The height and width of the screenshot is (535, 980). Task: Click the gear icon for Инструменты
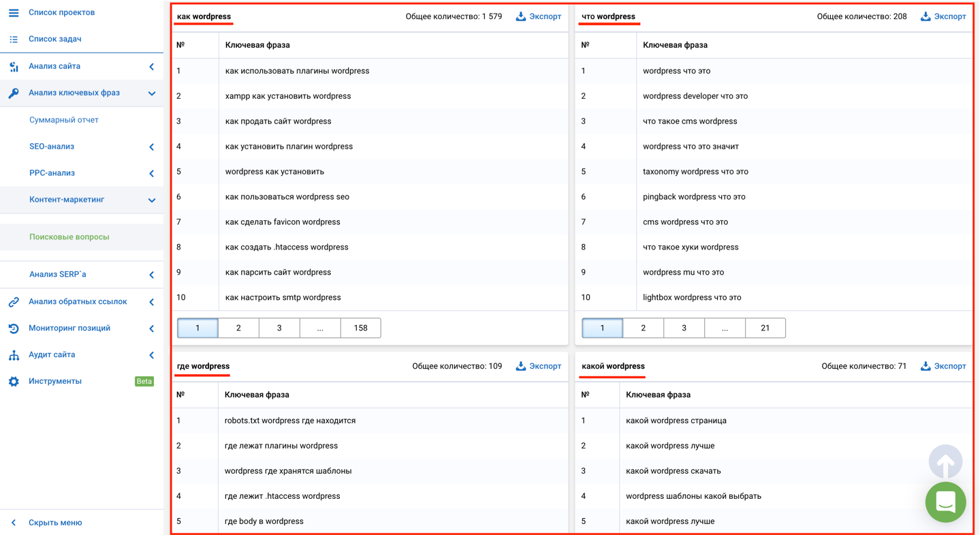(14, 382)
